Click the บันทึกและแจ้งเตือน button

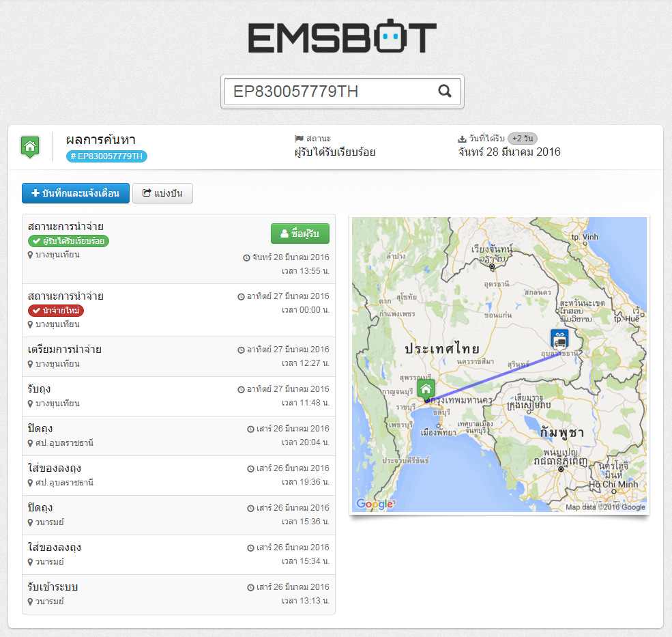(x=76, y=193)
